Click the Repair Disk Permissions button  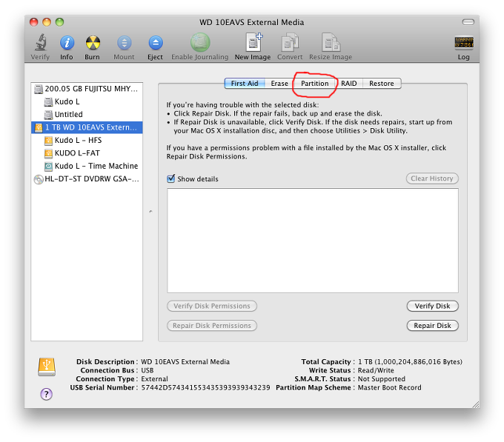point(212,326)
